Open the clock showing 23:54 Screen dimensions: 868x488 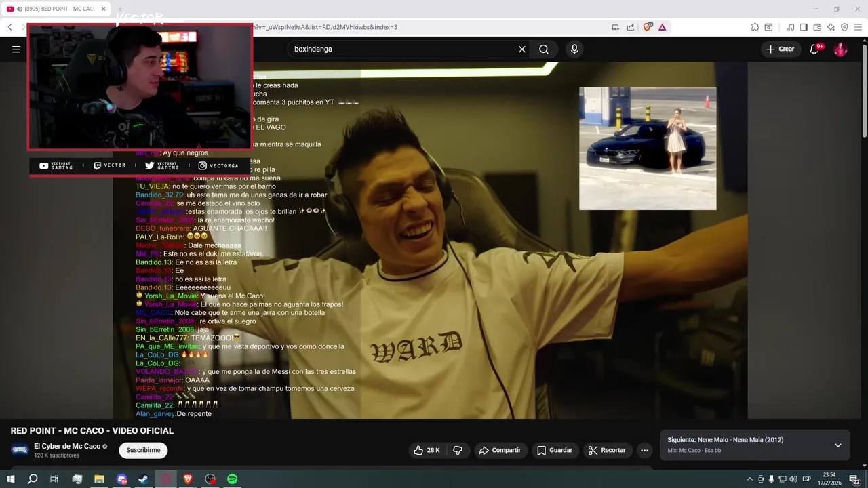pyautogui.click(x=829, y=479)
